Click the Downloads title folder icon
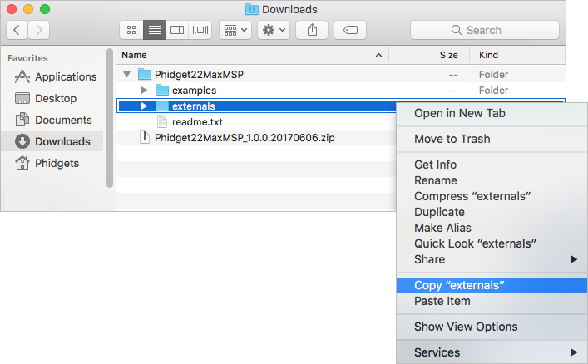The width and height of the screenshot is (588, 364). coord(252,9)
